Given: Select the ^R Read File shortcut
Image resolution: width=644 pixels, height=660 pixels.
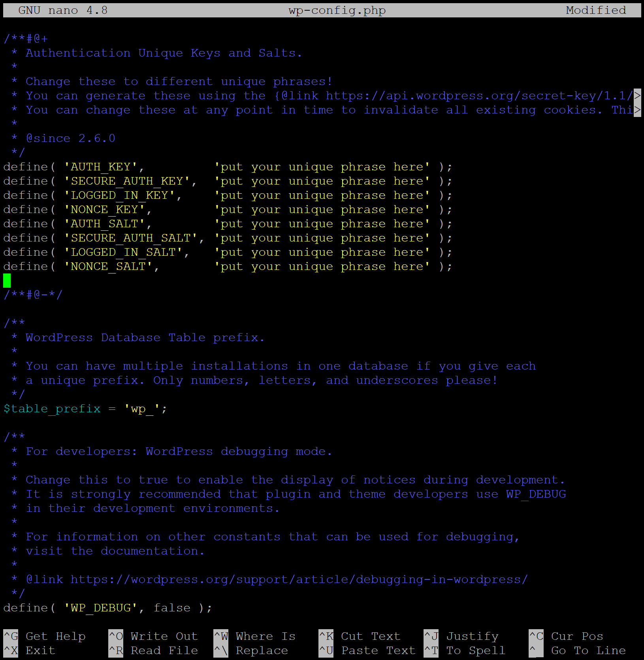Looking at the screenshot, I should click(153, 651).
